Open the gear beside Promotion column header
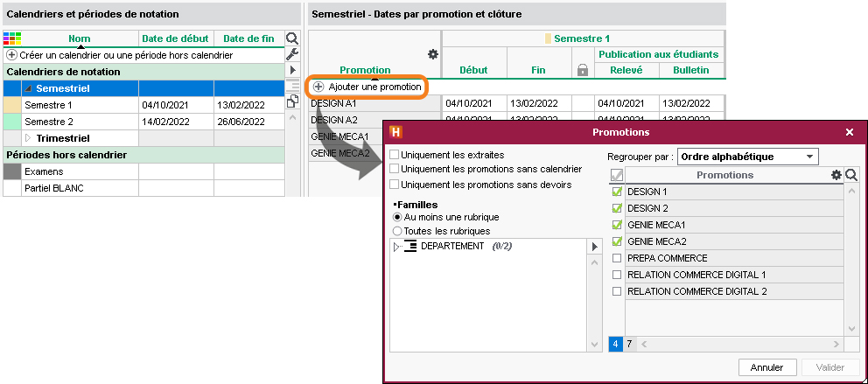868x384 pixels. [x=433, y=54]
